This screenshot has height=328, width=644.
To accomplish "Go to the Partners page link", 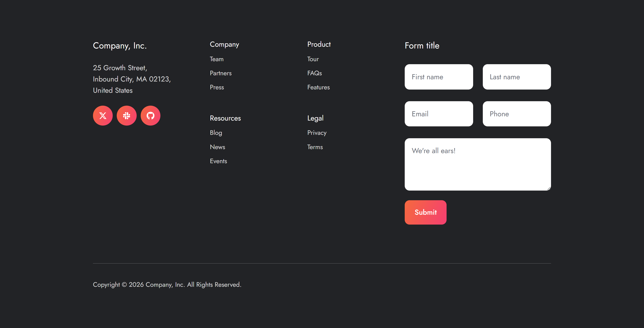I will pyautogui.click(x=221, y=73).
